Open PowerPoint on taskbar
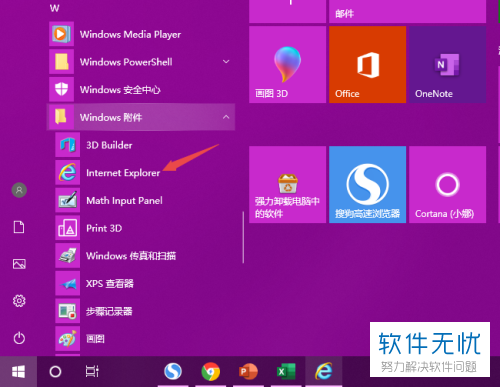The width and height of the screenshot is (500, 387). 248,371
